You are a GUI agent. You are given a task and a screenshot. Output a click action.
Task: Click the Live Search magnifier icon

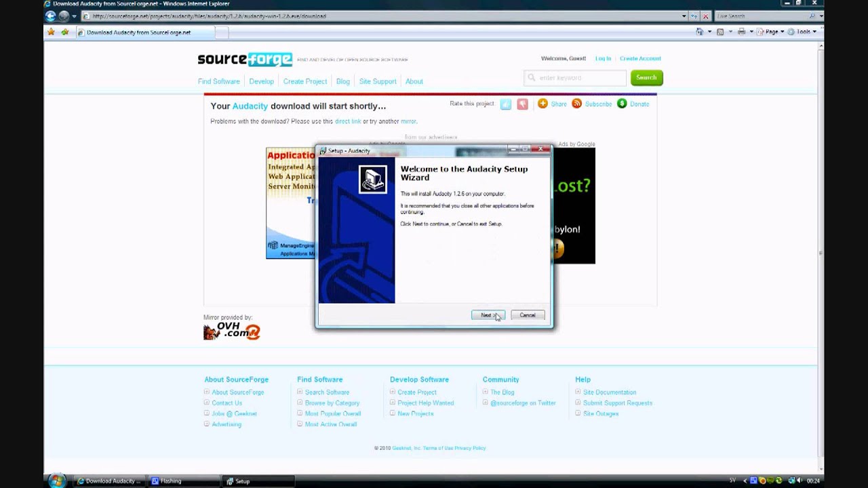(812, 16)
